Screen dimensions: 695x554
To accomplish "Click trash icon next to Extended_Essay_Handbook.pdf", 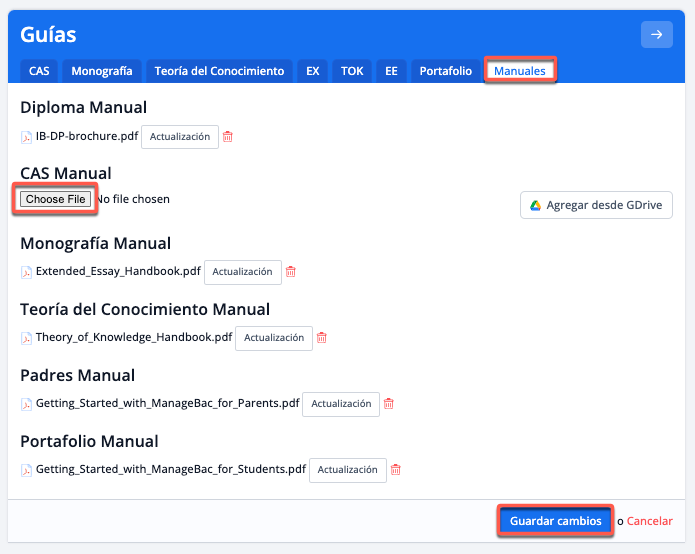I will tap(291, 271).
